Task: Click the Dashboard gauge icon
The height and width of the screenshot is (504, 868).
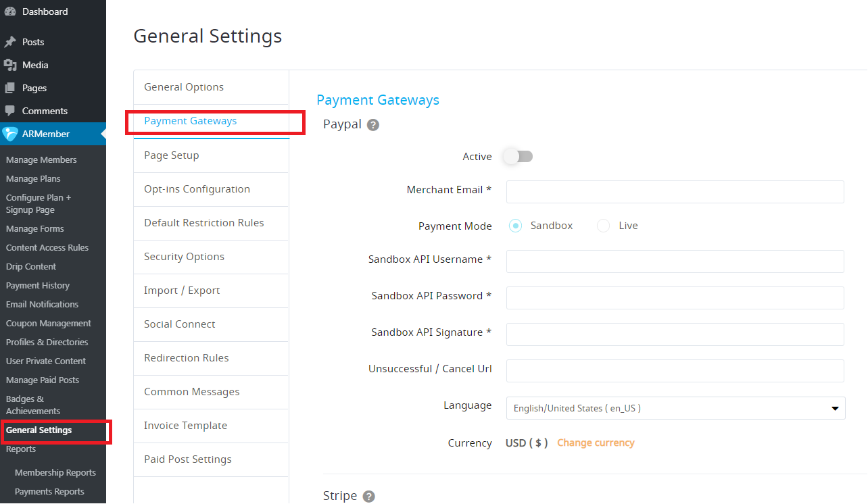Action: (x=10, y=11)
